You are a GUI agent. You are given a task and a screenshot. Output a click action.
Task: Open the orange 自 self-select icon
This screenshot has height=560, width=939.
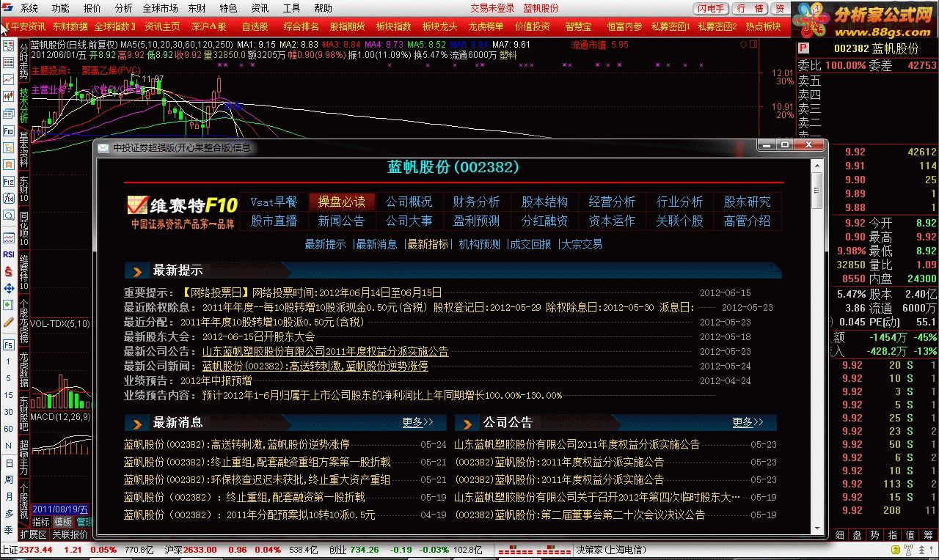9,164
